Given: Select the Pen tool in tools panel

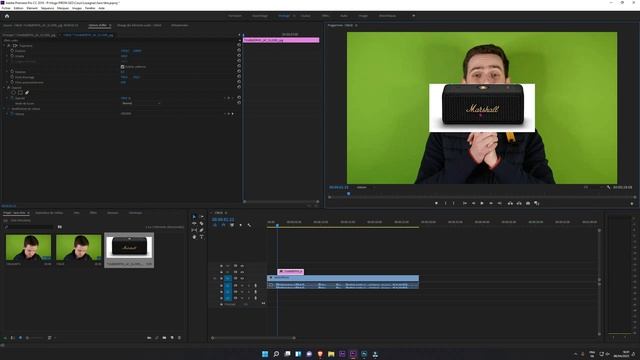Looking at the screenshot, I should tap(202, 230).
